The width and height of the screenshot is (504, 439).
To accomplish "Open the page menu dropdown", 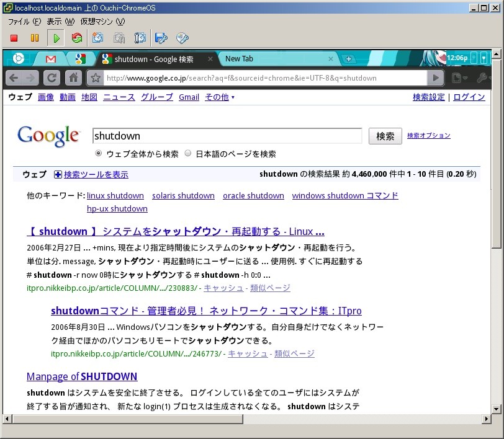I will click(459, 78).
